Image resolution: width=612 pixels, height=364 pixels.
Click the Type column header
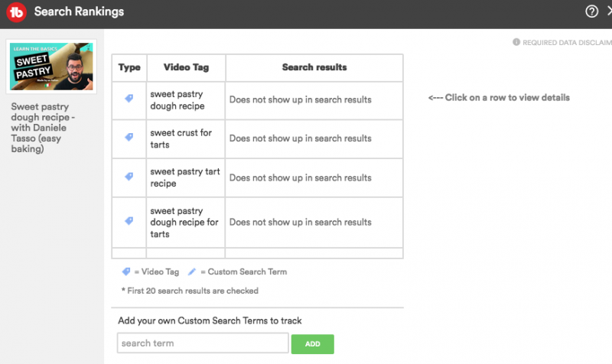click(129, 67)
